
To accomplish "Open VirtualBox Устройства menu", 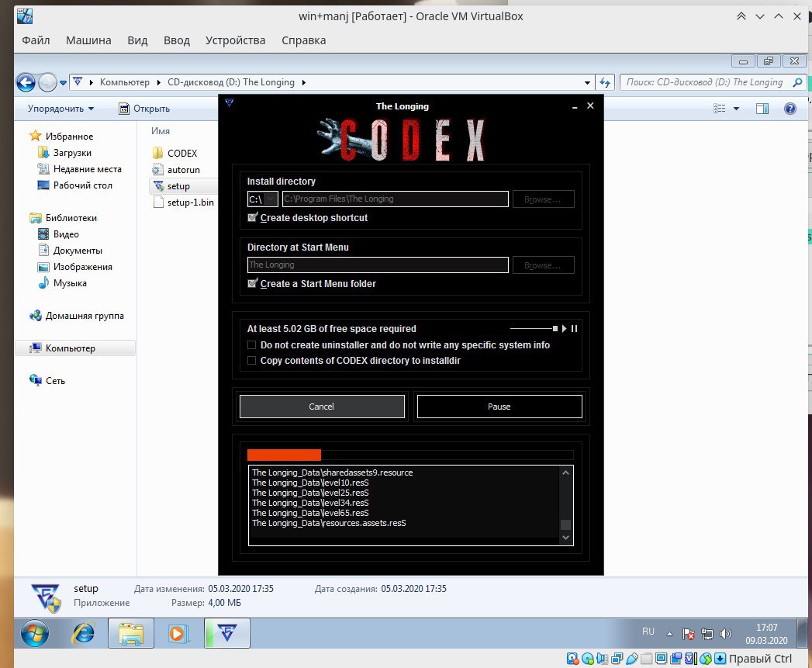I will [x=235, y=40].
